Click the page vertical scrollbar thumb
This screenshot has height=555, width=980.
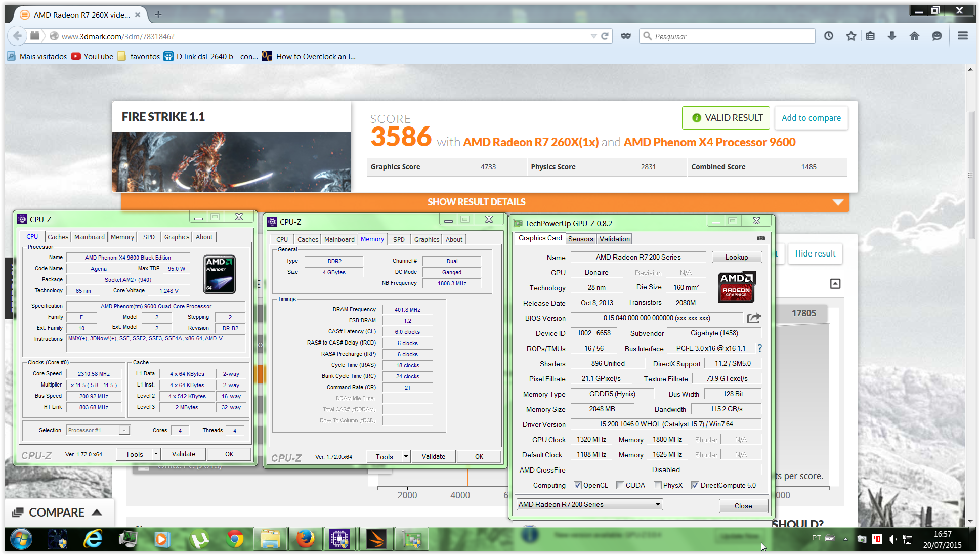(x=970, y=175)
